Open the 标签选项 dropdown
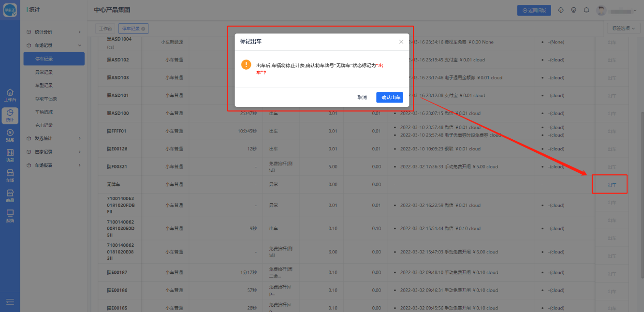This screenshot has width=644, height=312. click(x=623, y=28)
